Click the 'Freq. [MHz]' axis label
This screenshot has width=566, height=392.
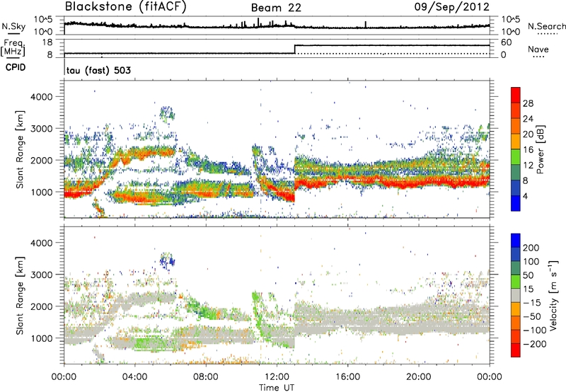(x=13, y=47)
